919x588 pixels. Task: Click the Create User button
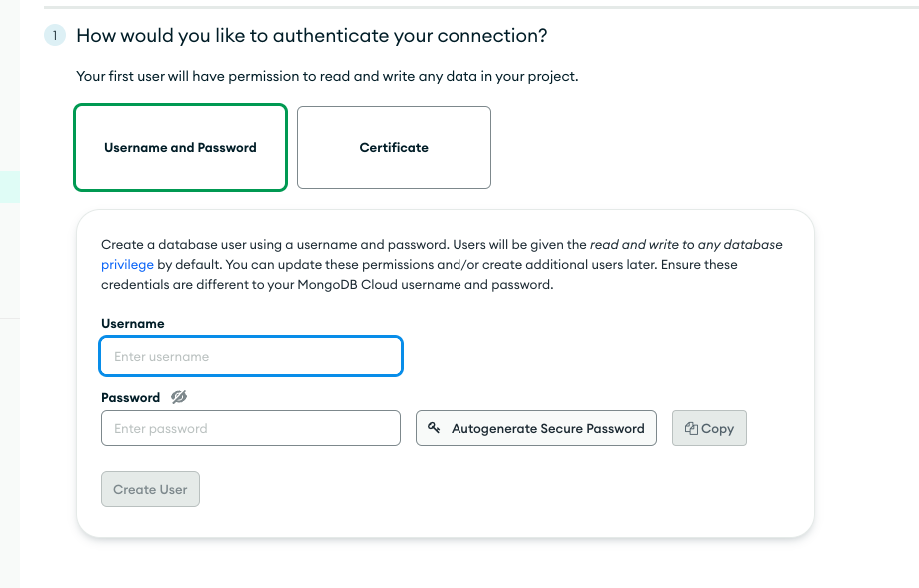click(150, 490)
